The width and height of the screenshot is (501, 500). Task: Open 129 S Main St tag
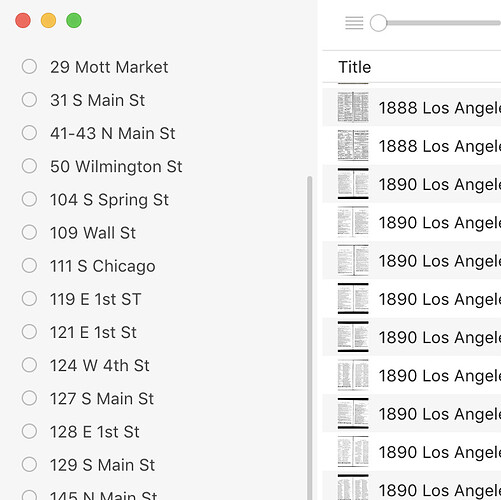(102, 465)
